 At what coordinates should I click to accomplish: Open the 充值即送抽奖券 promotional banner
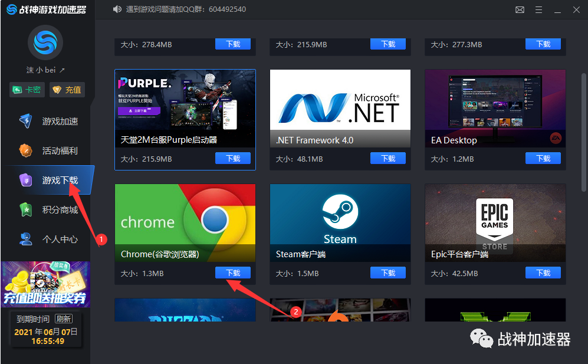tap(45, 284)
